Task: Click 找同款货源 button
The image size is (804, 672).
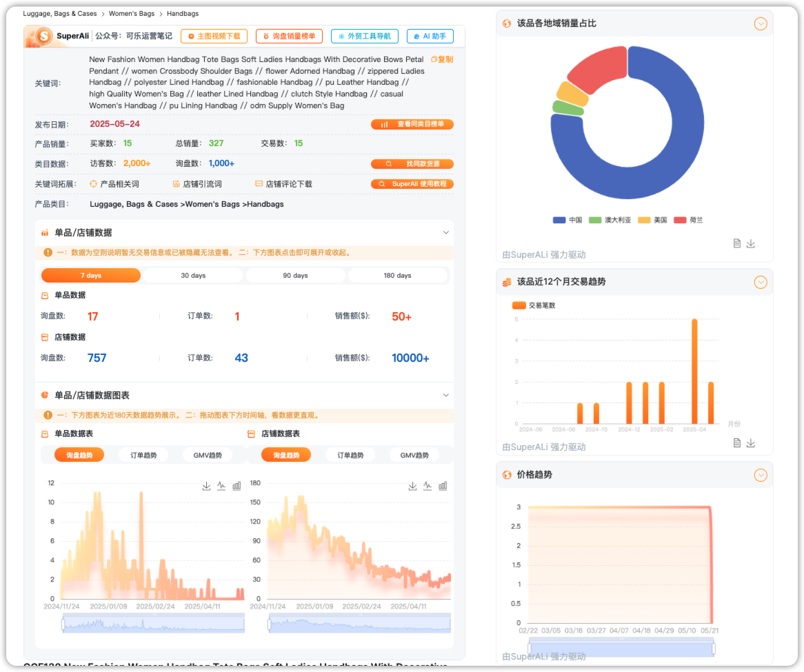Action: tap(412, 164)
